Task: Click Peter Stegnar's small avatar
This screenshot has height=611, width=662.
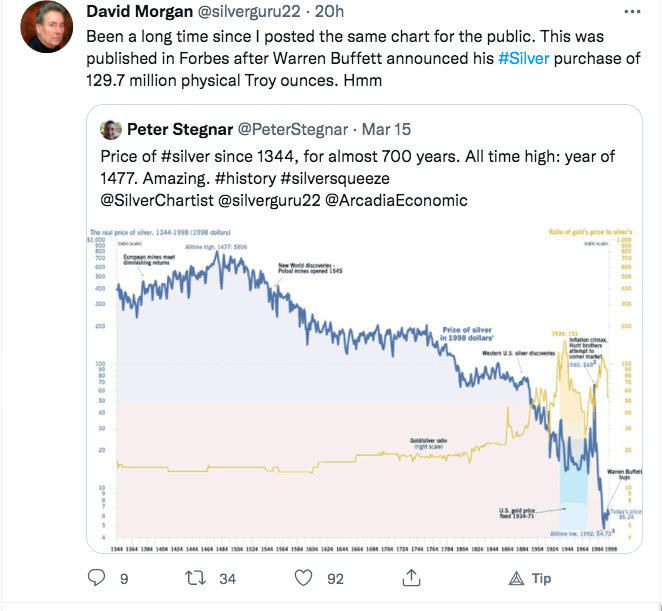Action: (109, 130)
